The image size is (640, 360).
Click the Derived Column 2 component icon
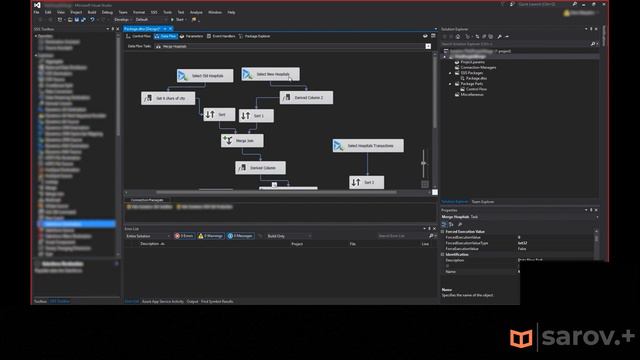[287, 98]
